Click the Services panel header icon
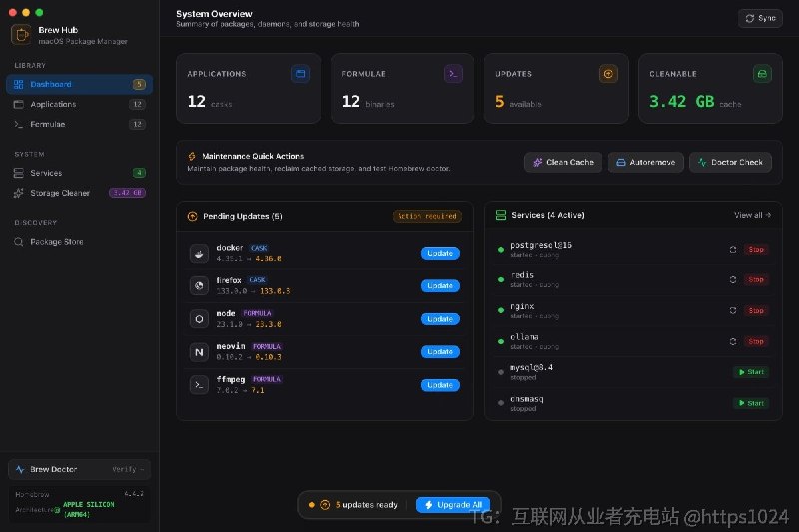 coord(501,215)
